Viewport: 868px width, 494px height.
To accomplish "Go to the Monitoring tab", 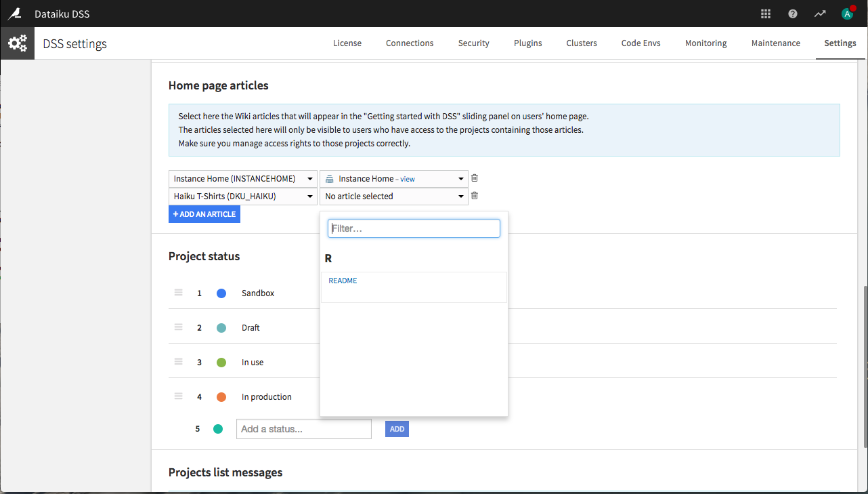I will click(706, 43).
